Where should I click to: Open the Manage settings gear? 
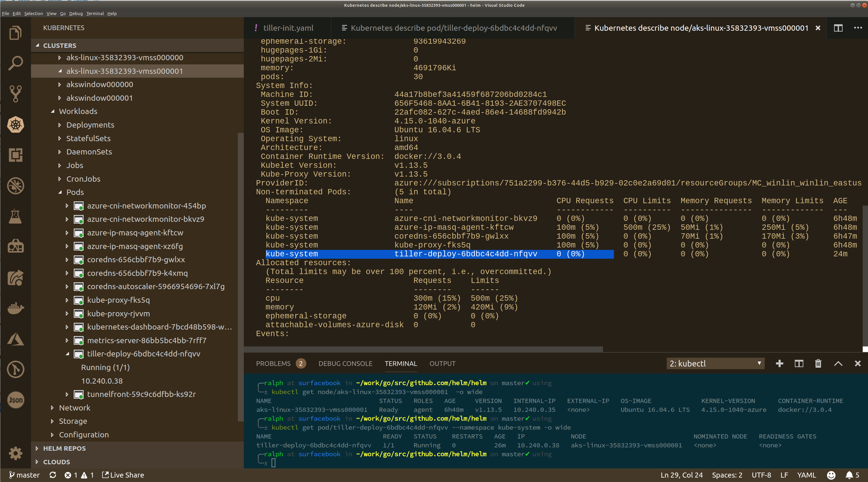(x=16, y=453)
